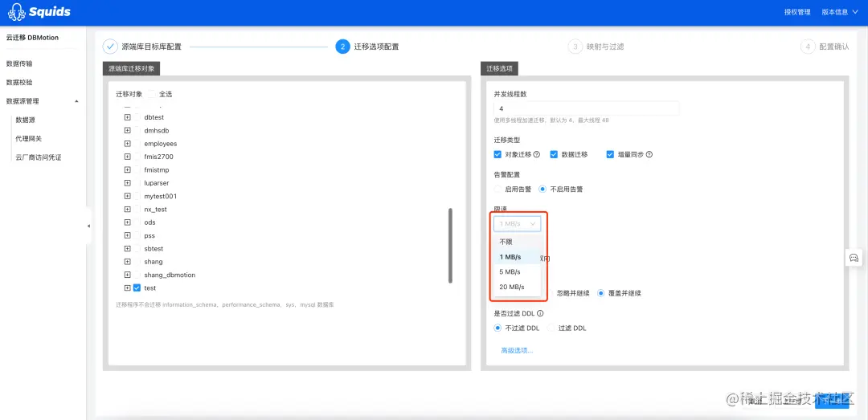
Task: Check the 全选 checkbox
Action: [152, 94]
